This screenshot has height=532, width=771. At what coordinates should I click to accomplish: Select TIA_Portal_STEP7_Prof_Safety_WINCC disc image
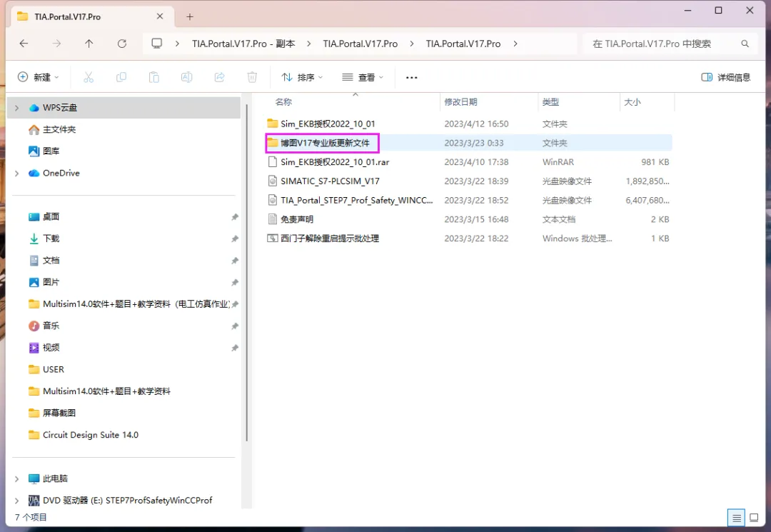tap(356, 200)
